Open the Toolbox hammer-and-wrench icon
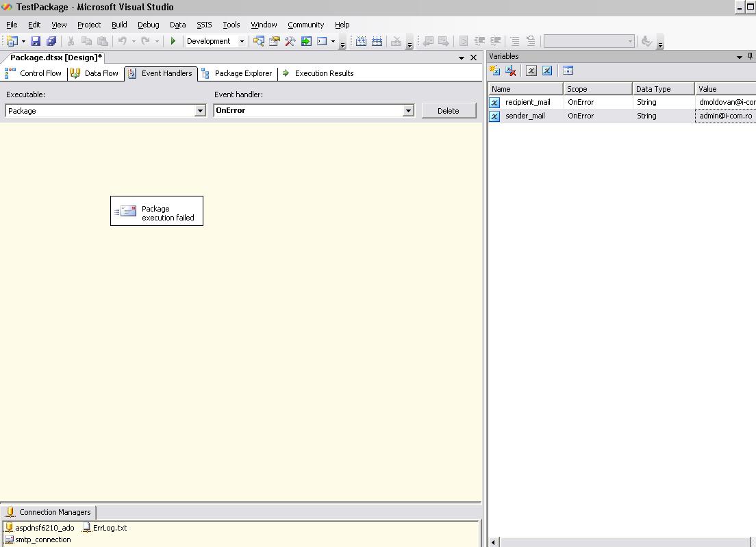This screenshot has width=756, height=547. click(x=290, y=41)
